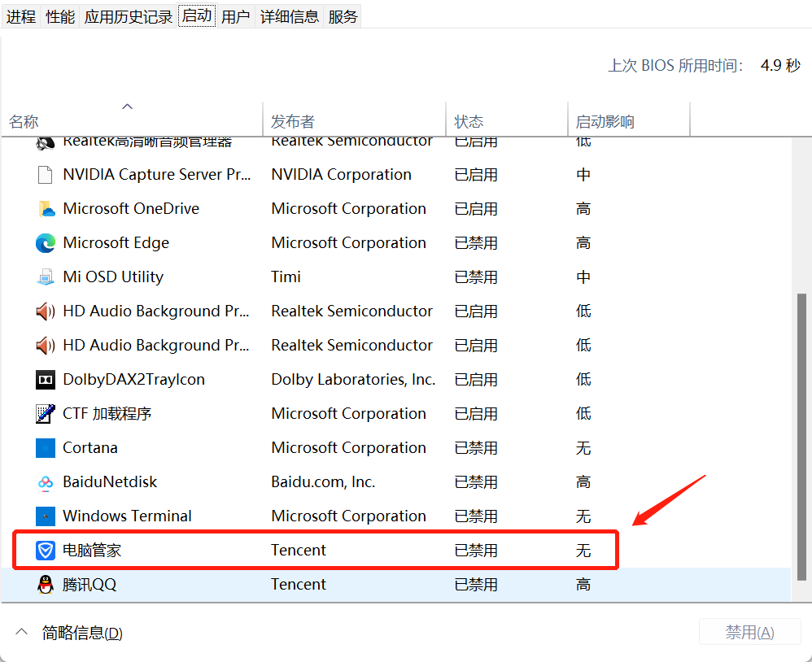Switch to the 性能 tab
The image size is (812, 662).
(60, 16)
